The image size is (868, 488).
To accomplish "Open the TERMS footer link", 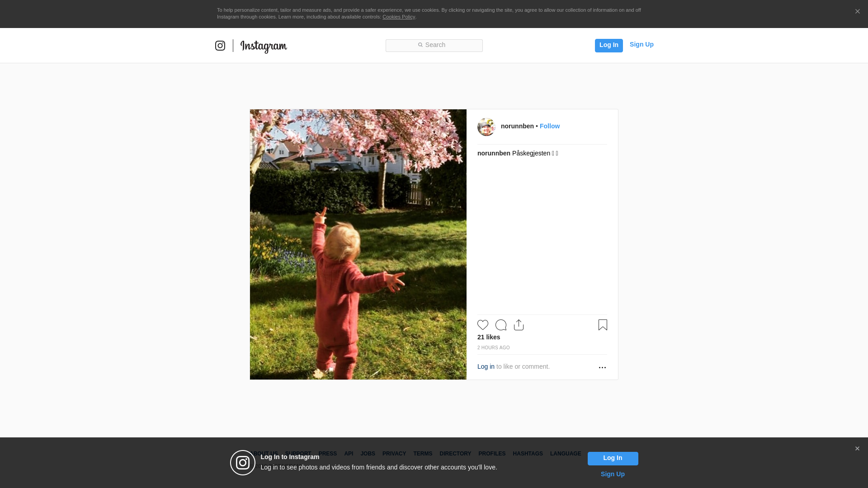I will [423, 454].
